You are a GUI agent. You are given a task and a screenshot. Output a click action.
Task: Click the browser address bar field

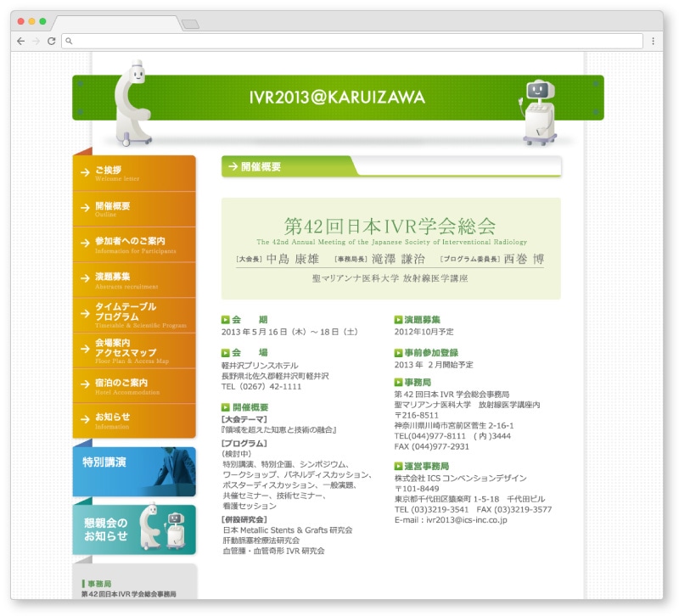coord(352,41)
